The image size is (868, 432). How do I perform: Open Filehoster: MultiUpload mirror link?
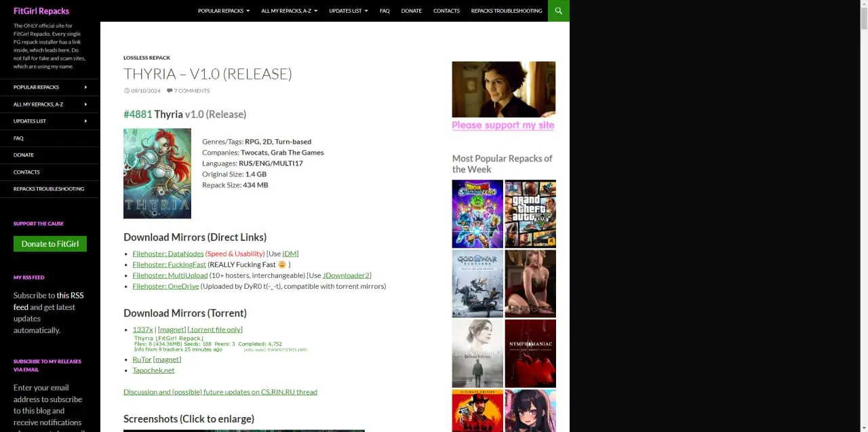click(x=170, y=275)
